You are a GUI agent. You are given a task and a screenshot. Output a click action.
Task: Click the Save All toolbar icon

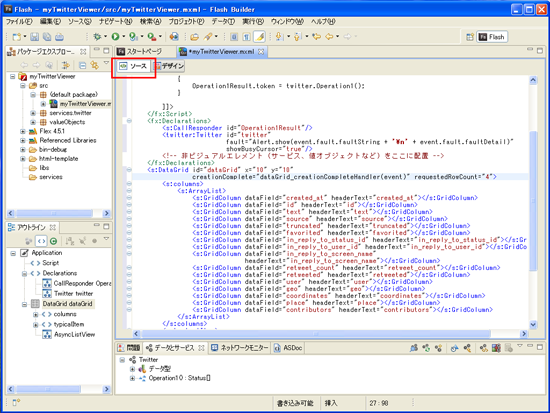point(47,36)
